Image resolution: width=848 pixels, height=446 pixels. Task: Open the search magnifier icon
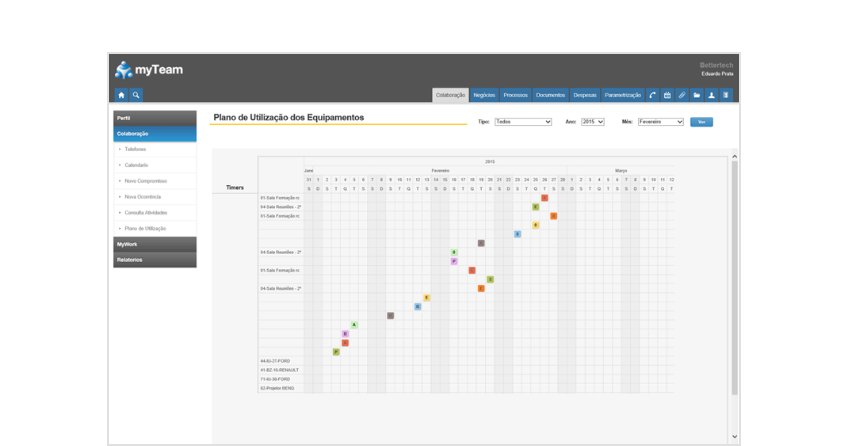[136, 95]
